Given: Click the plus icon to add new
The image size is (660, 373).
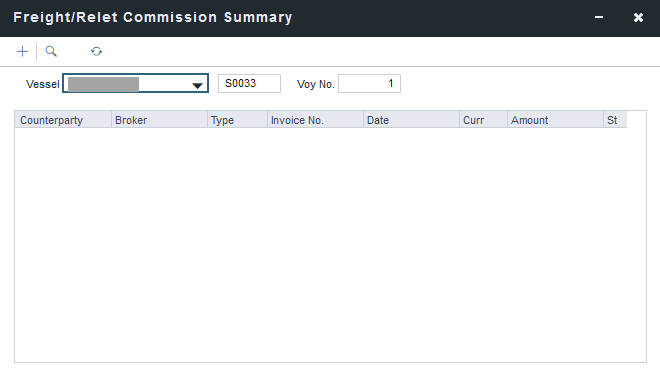Looking at the screenshot, I should pos(22,51).
